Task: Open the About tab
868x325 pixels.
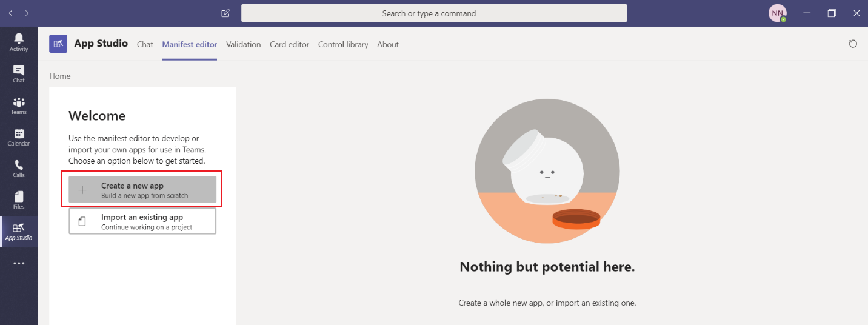Action: [x=388, y=44]
